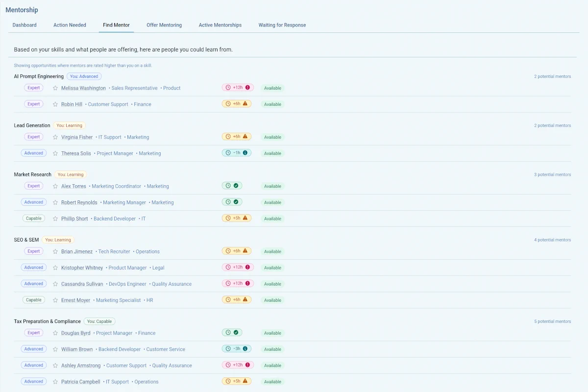The image size is (588, 392).
Task: Toggle the star next to Douglas Byrd
Action: pyautogui.click(x=55, y=333)
